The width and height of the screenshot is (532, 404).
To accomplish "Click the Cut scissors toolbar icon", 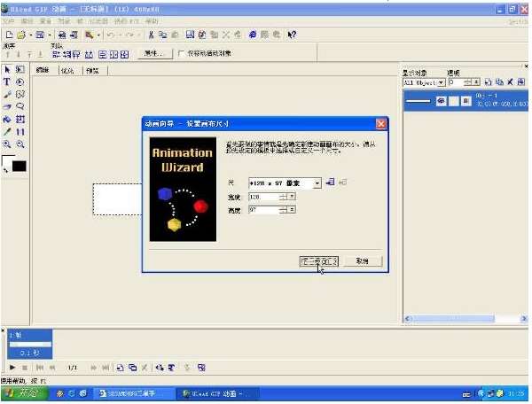I will pyautogui.click(x=152, y=35).
